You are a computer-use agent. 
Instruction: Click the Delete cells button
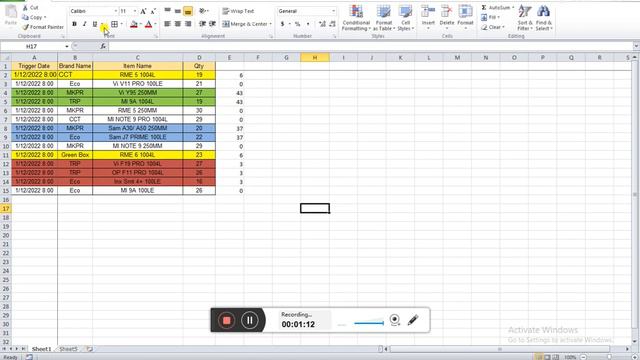(x=447, y=18)
